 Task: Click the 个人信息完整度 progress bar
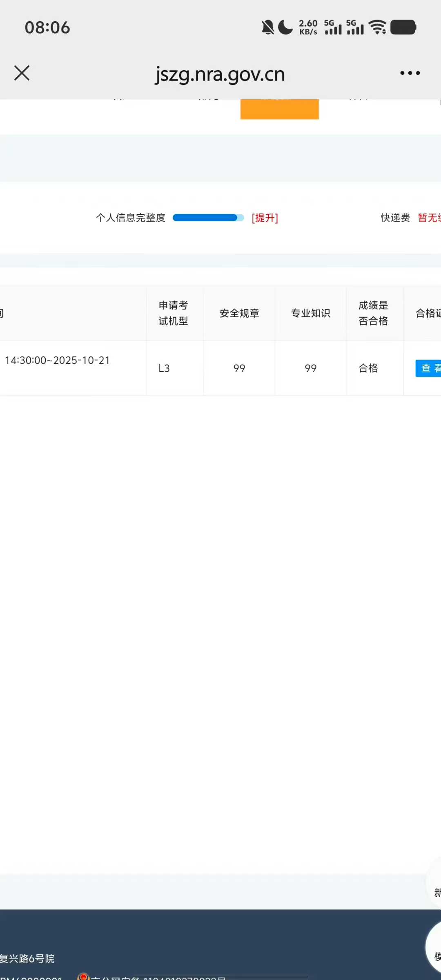point(208,218)
